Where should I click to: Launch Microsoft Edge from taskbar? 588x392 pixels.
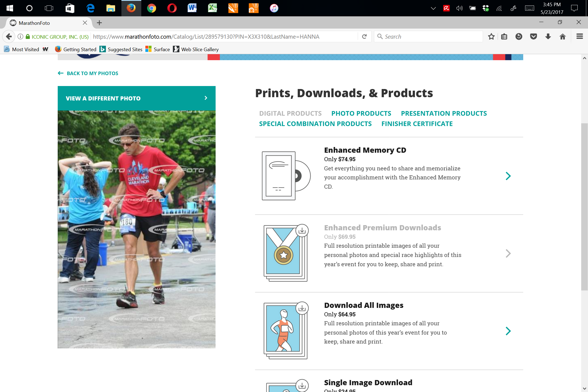click(x=90, y=8)
